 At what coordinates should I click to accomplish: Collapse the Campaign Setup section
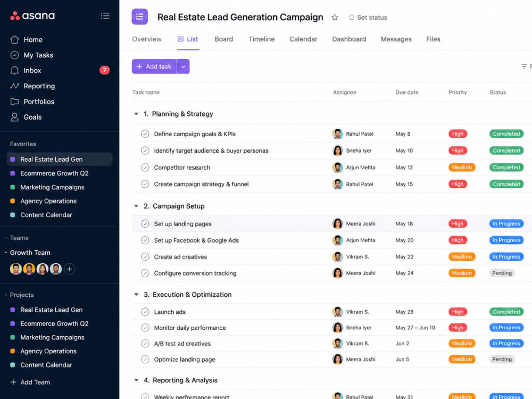click(x=136, y=206)
